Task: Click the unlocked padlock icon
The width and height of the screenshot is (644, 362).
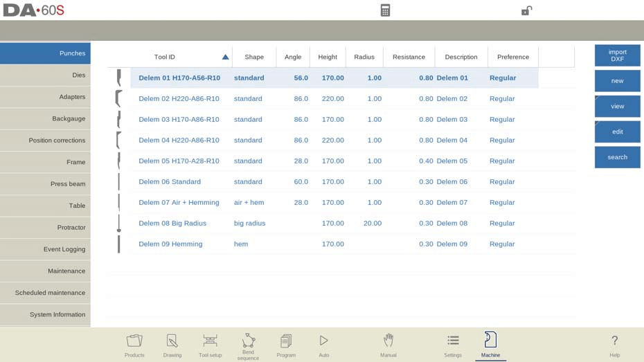Action: coord(526,10)
